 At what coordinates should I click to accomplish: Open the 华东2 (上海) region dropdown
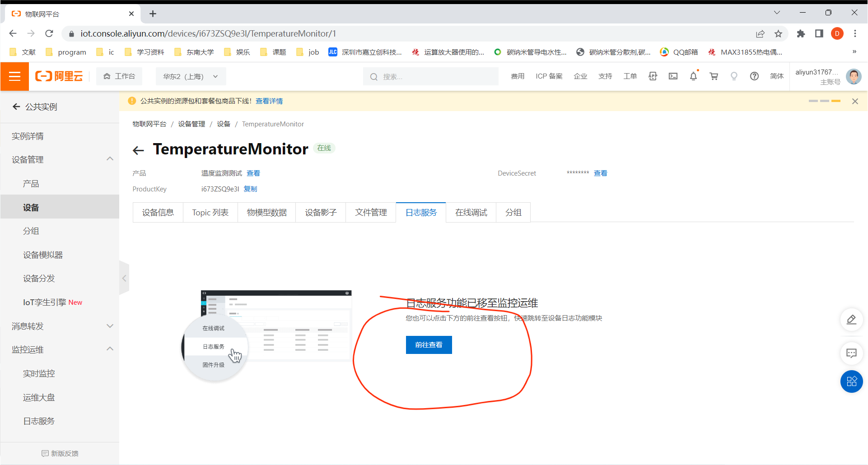click(191, 76)
